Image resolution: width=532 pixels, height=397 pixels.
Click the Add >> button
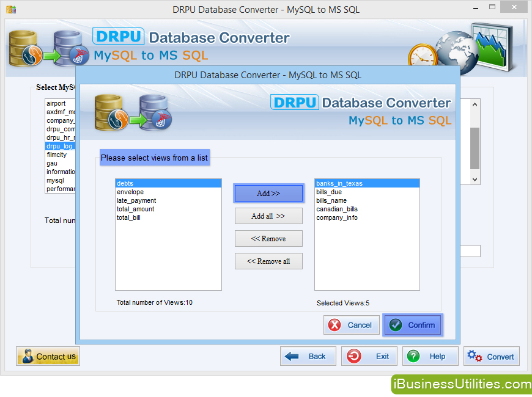[x=268, y=193]
